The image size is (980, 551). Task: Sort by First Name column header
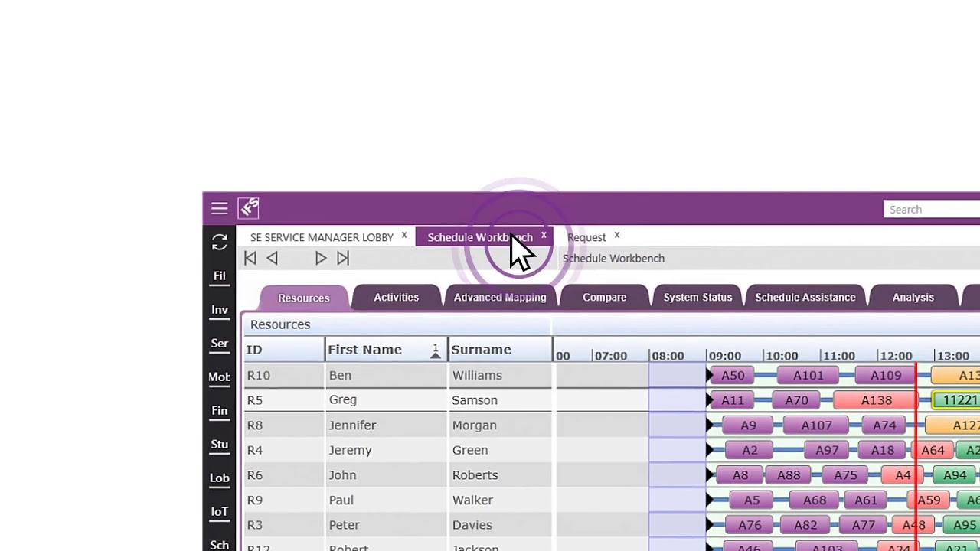point(386,350)
